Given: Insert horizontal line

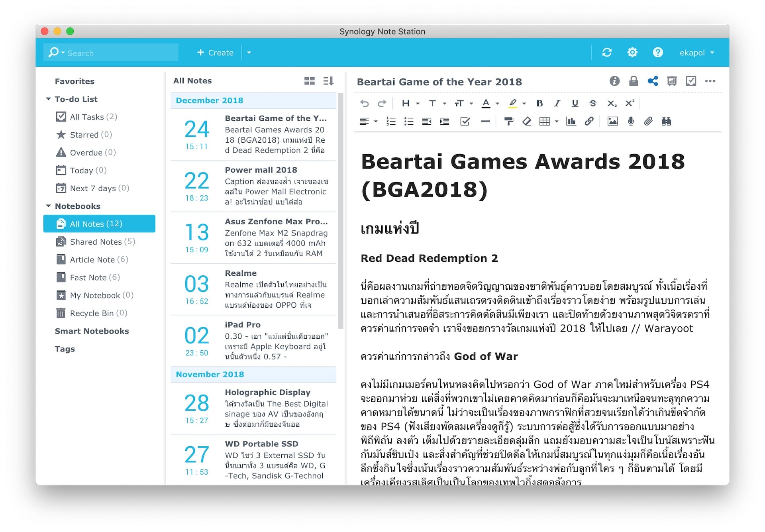Looking at the screenshot, I should pyautogui.click(x=485, y=121).
